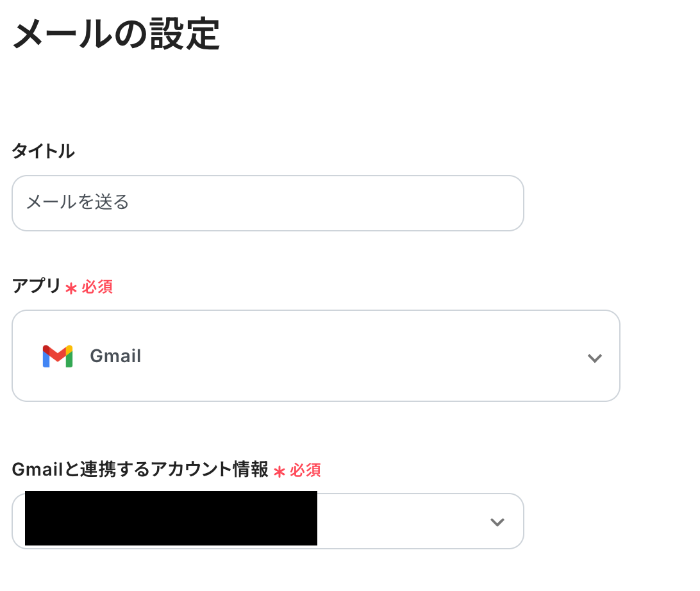This screenshot has height=591, width=700.
Task: Click the 必須 badge next to アプリ
Action: click(97, 287)
